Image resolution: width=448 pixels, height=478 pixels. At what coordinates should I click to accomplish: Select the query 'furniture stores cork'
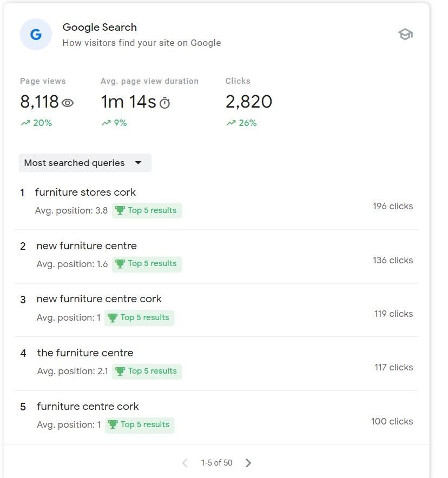coord(85,192)
